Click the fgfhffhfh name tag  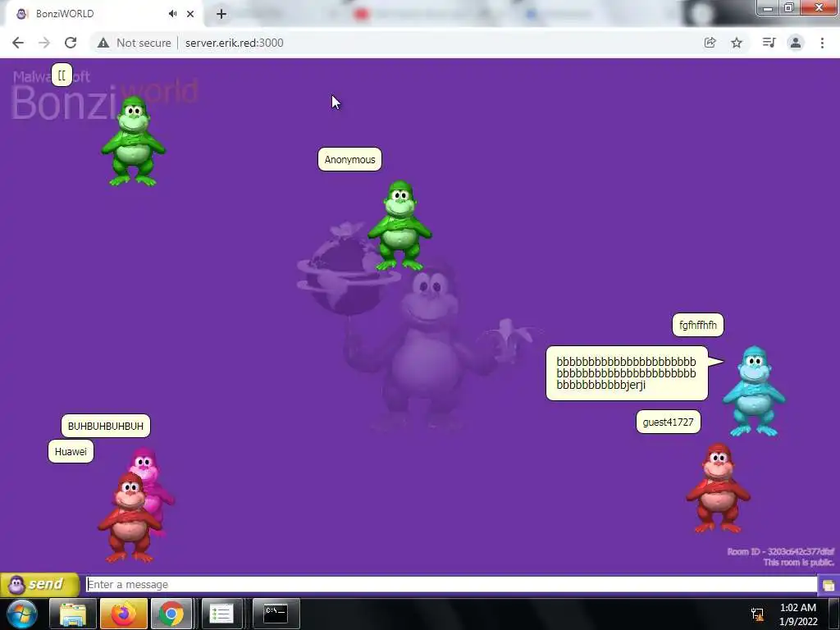click(x=698, y=325)
